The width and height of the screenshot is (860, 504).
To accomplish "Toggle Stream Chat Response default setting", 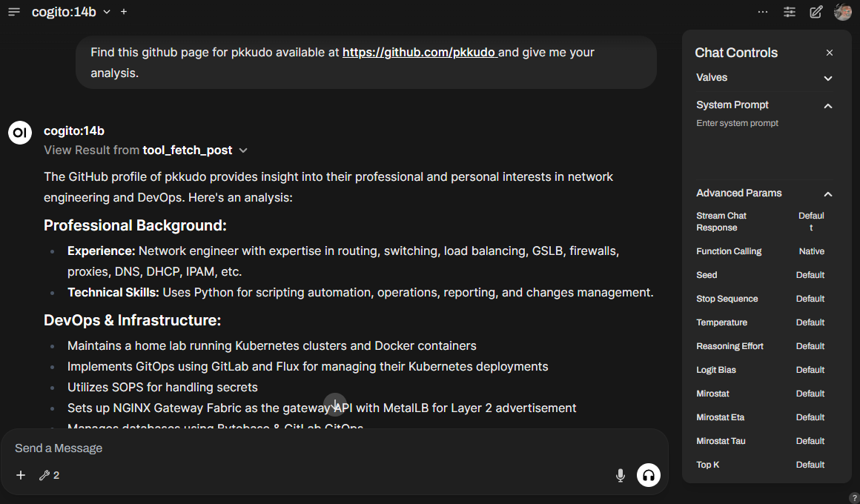I will point(811,222).
